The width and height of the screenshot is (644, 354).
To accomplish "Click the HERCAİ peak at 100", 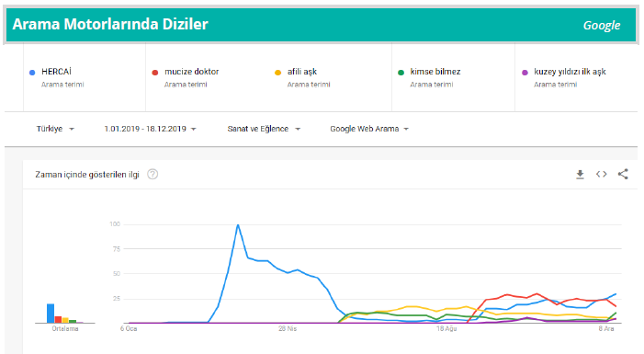I will click(x=238, y=225).
